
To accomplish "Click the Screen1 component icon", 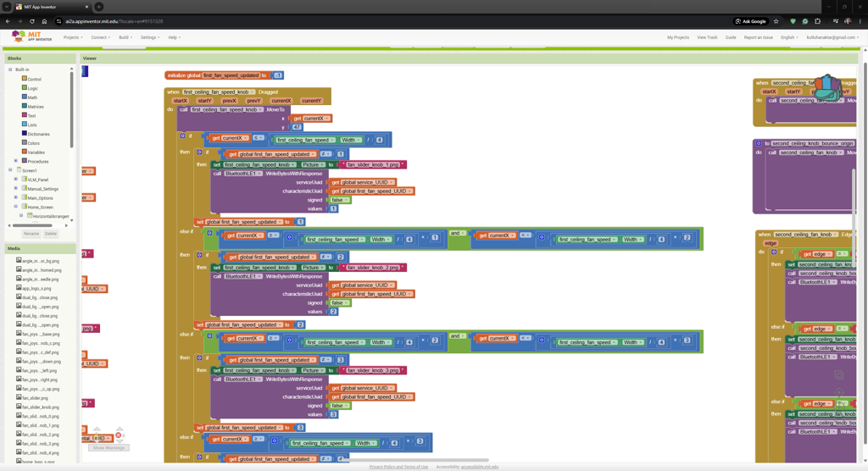I will (x=19, y=170).
